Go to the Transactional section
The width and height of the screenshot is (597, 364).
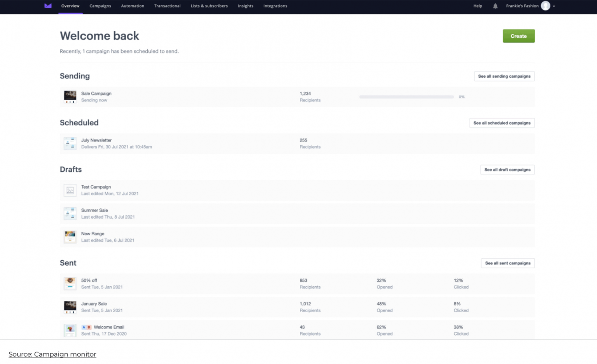click(x=168, y=6)
